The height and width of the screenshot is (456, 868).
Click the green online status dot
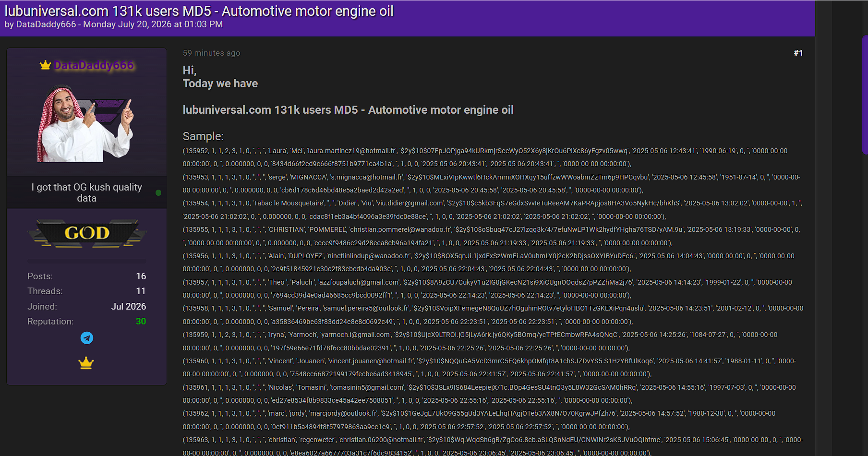(x=158, y=192)
